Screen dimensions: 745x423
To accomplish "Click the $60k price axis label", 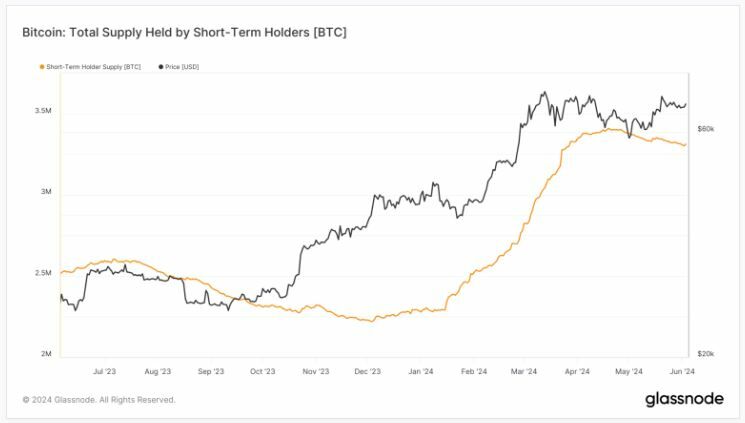I will pyautogui.click(x=705, y=129).
